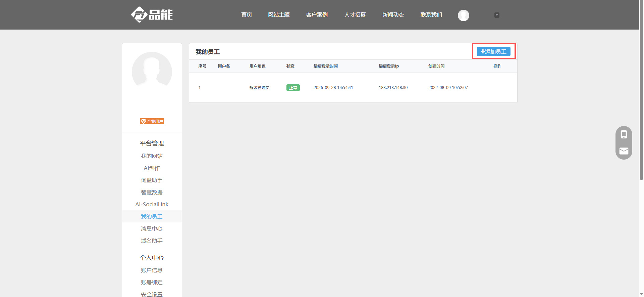Open the user avatar in top navigation

[x=464, y=15]
